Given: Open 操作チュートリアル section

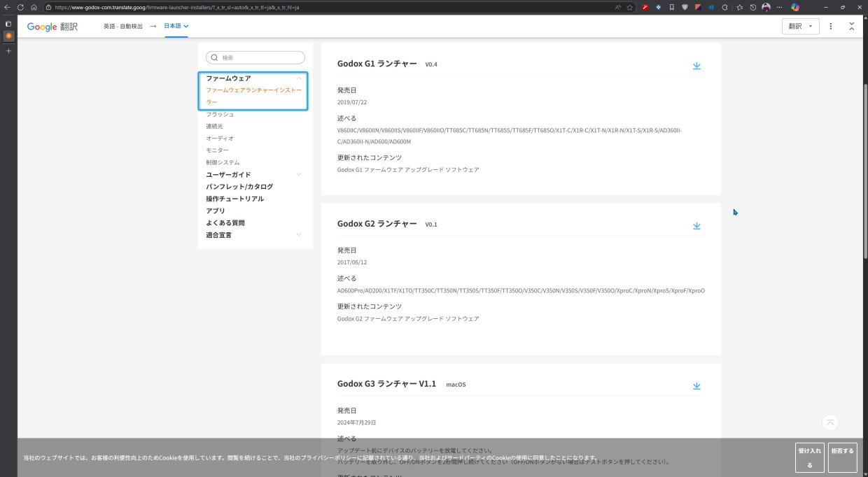Looking at the screenshot, I should (235, 199).
